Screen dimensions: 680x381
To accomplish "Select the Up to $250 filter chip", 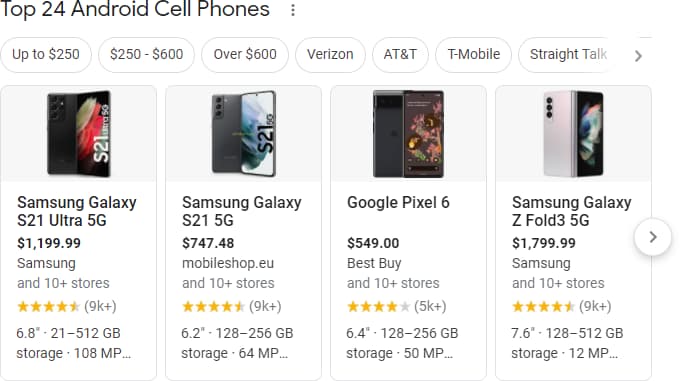I will (46, 55).
